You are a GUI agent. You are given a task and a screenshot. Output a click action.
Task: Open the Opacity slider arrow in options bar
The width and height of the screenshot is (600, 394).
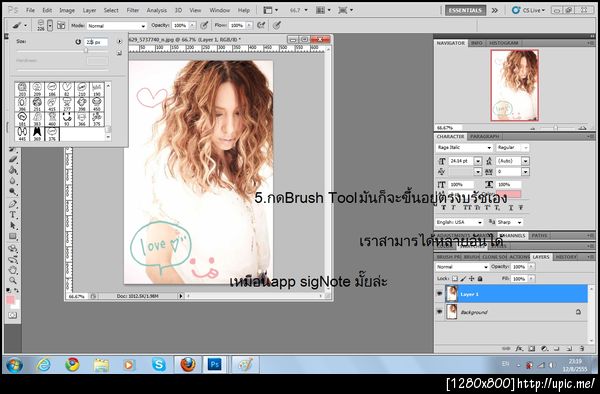[192, 26]
